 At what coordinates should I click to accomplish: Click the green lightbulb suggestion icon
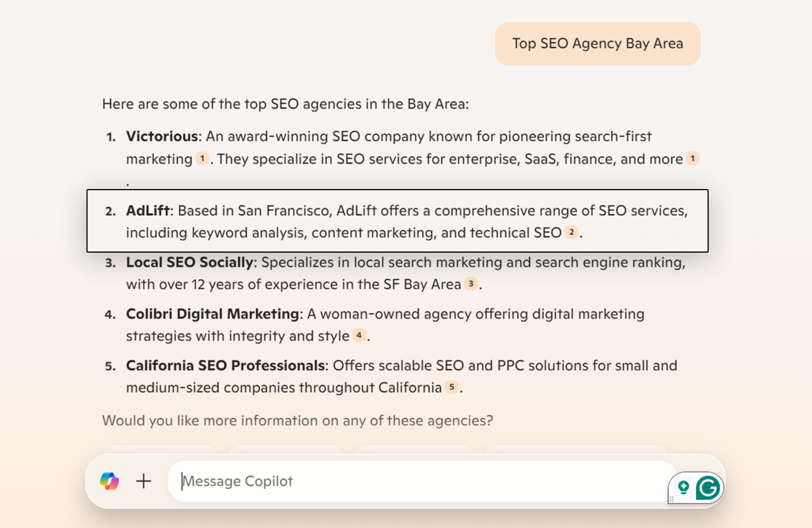(685, 487)
